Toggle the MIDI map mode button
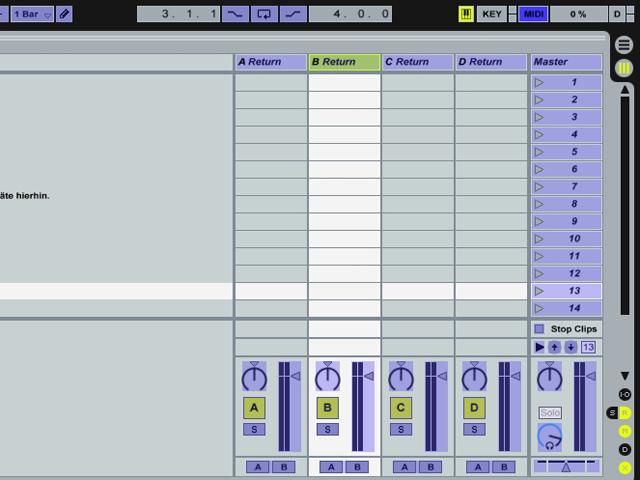The height and width of the screenshot is (480, 640). click(x=533, y=14)
